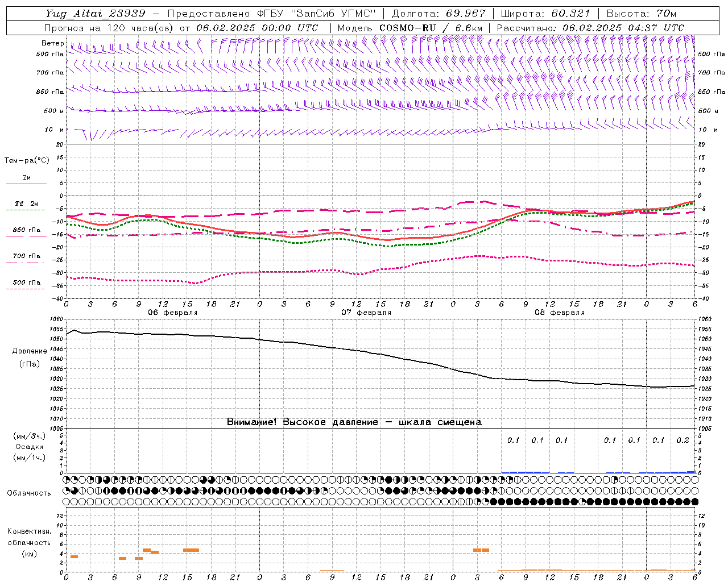
Task: Select the Td 2м dew point legend line
Action: [x=25, y=210]
